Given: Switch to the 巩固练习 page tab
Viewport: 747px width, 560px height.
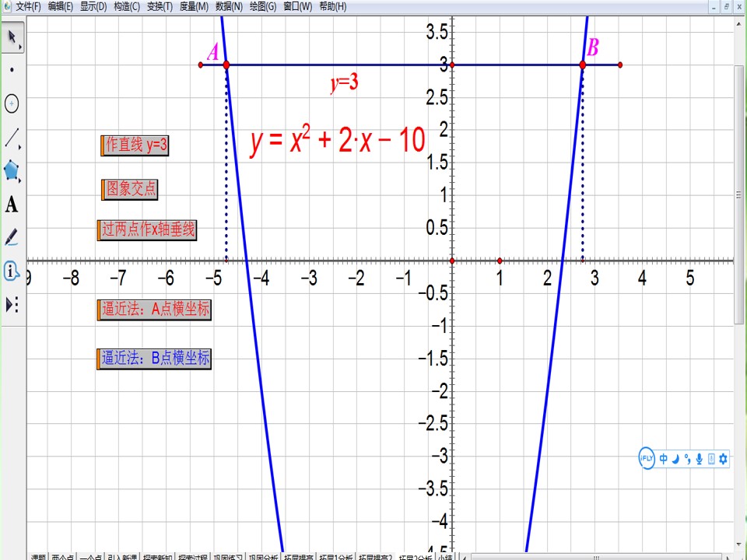Looking at the screenshot, I should click(x=228, y=557).
